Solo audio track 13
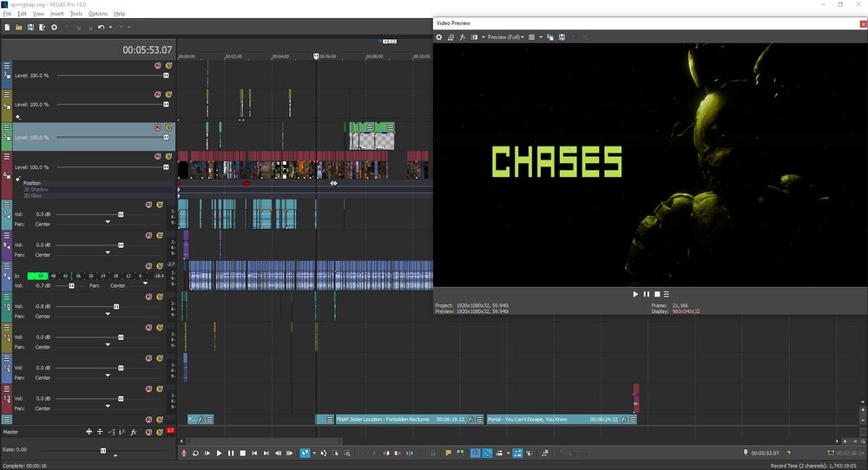This screenshot has height=470, width=868. [160, 389]
